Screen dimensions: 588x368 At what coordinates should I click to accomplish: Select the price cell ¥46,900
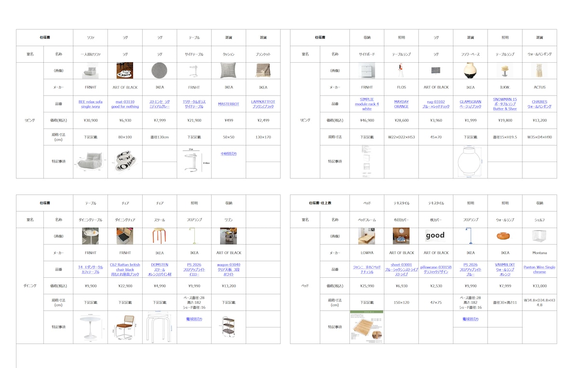tap(367, 121)
